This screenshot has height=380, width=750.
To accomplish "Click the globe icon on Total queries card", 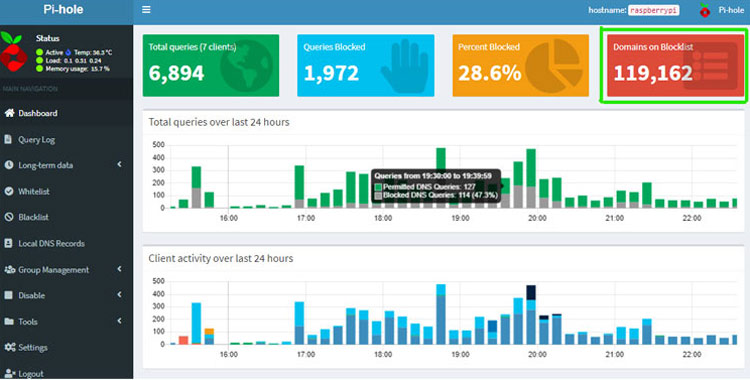I will click(x=246, y=66).
